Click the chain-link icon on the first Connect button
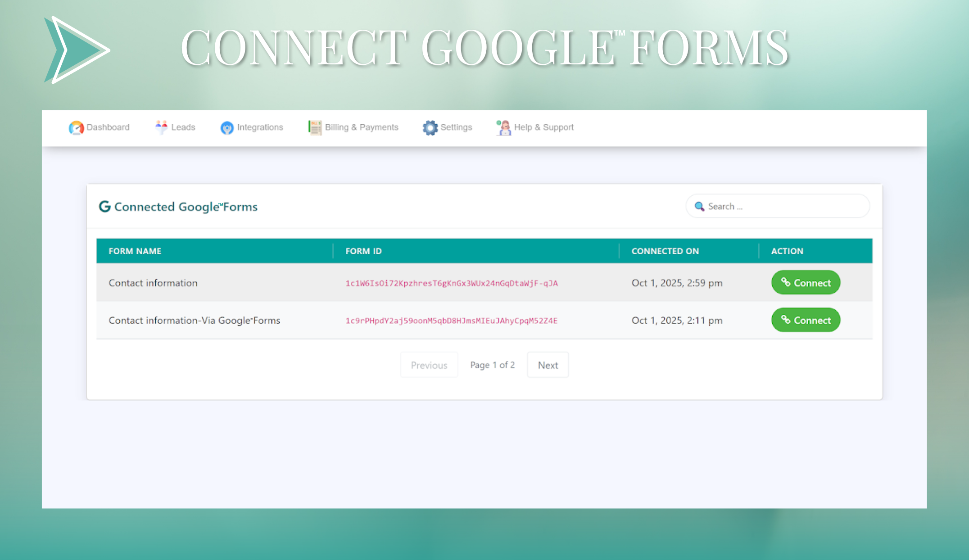The image size is (969, 560). click(786, 283)
